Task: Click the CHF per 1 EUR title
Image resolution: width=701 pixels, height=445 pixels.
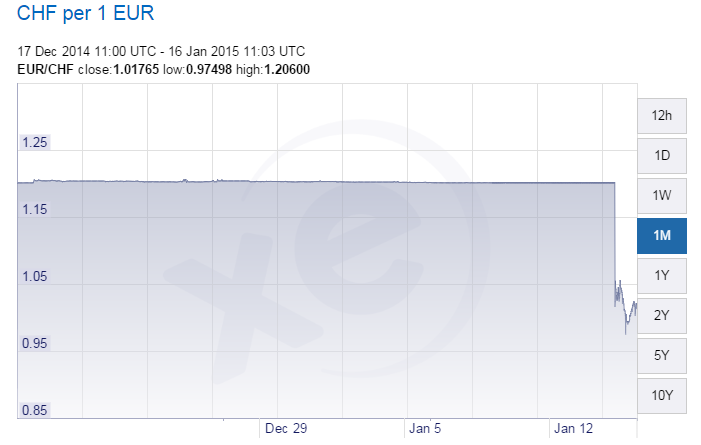Action: pos(85,13)
